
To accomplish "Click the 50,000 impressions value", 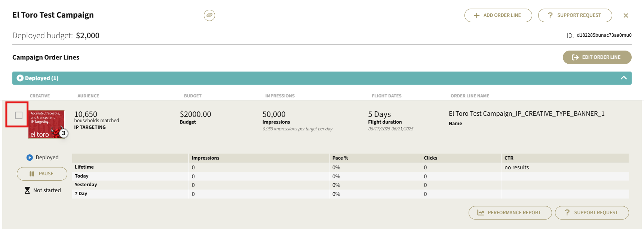I will (274, 114).
